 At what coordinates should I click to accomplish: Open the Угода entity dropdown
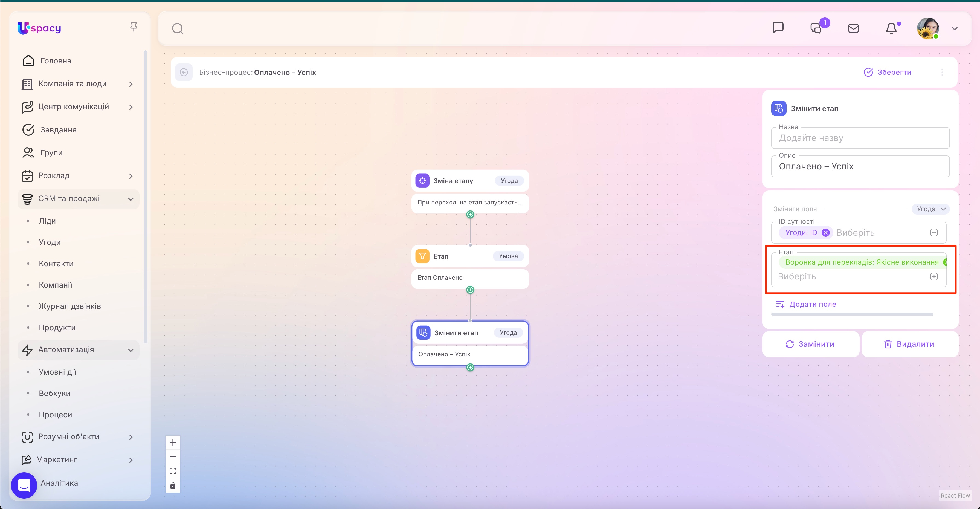(x=930, y=209)
